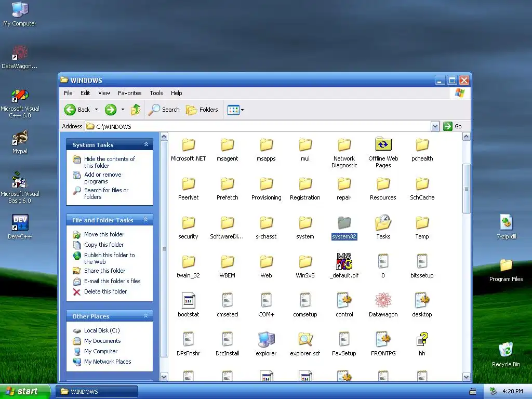Click the Go button

tap(453, 126)
